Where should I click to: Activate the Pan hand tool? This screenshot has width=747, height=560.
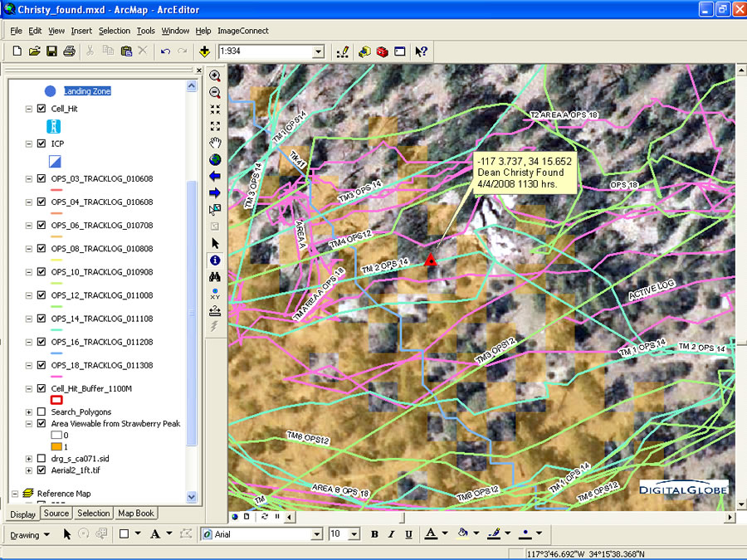tap(215, 143)
